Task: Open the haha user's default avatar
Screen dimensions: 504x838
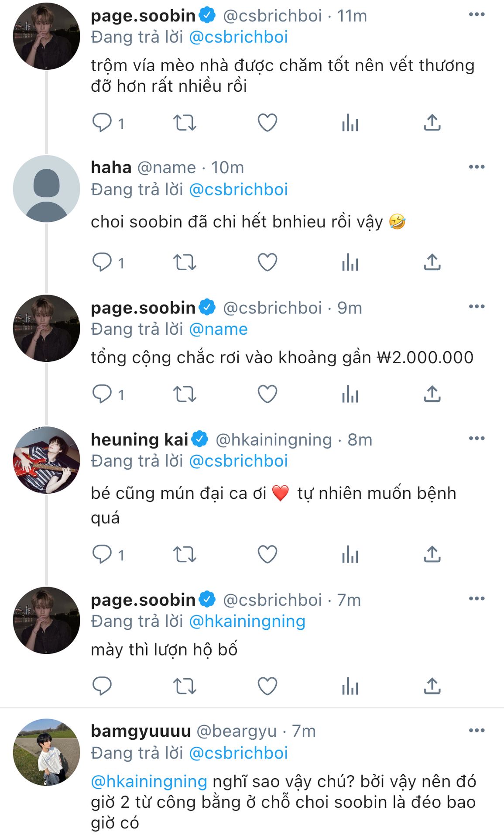Action: pos(47,189)
